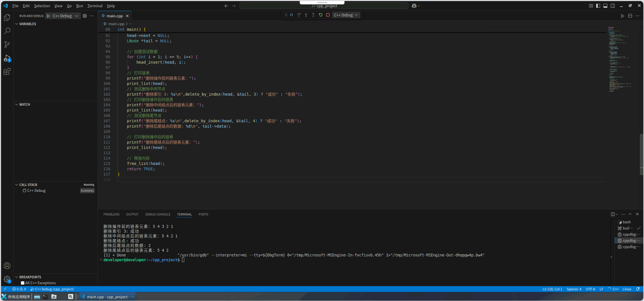Open editor more actions ellipsis
The width and height of the screenshot is (644, 301).
[637, 16]
